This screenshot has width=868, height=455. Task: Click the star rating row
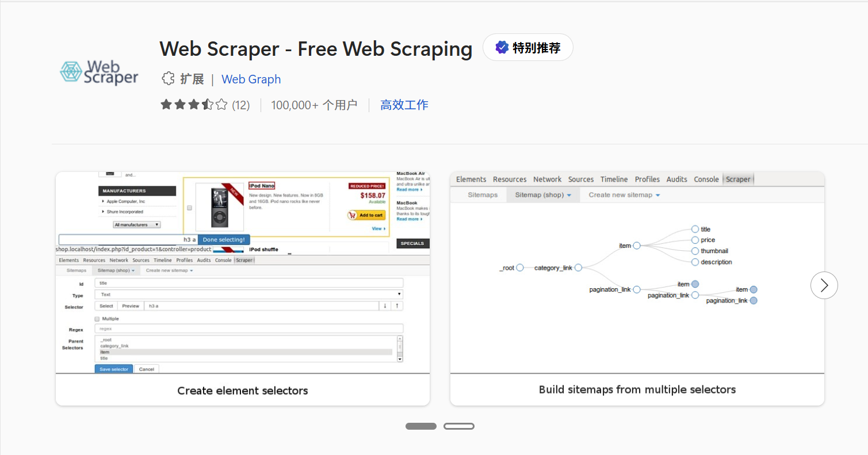click(194, 105)
